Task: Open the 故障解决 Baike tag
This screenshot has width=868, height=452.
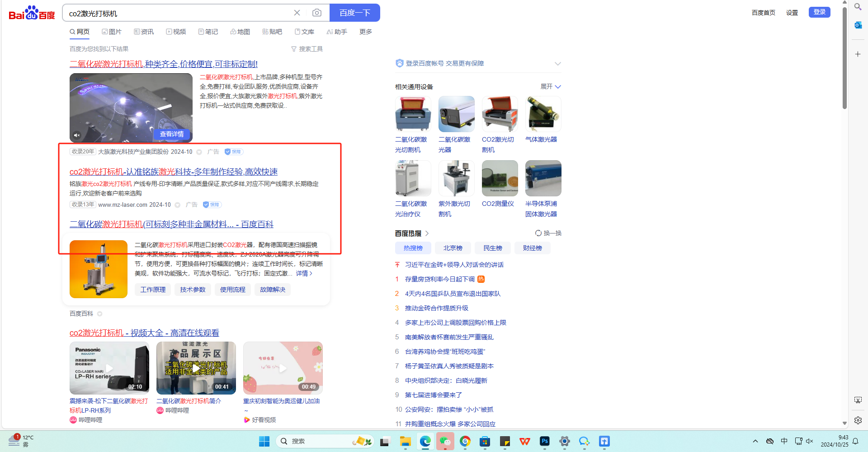Action: click(272, 290)
